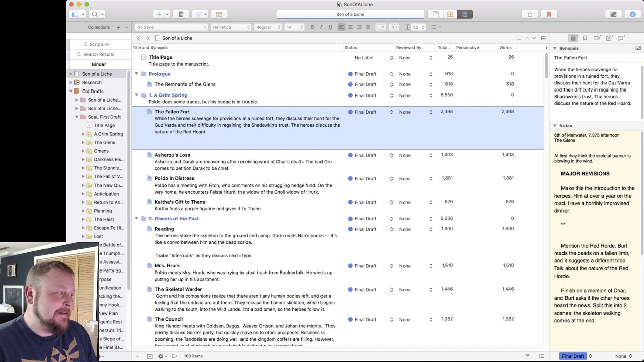Expand the Research binder folder
This screenshot has height=362, width=644.
point(71,82)
